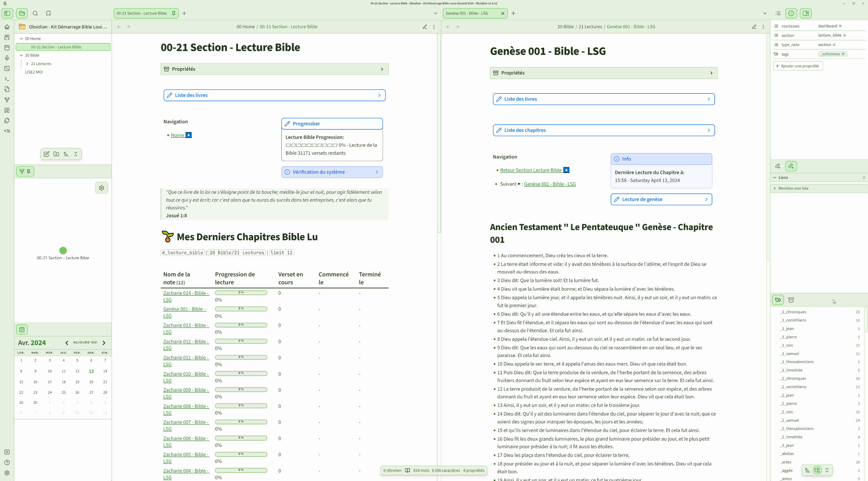Screen dimensions: 868x481
Task: Click the new note icon in file explorer
Action: (46, 154)
